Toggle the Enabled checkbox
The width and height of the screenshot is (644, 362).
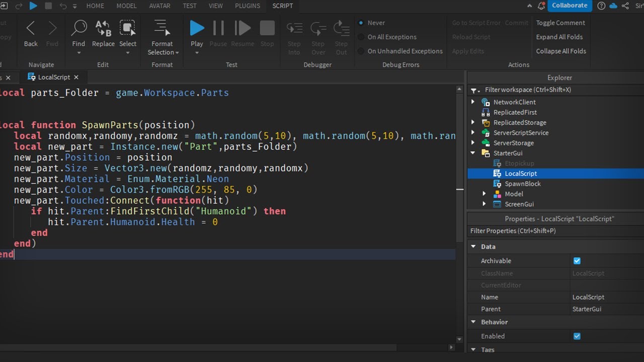pyautogui.click(x=577, y=336)
